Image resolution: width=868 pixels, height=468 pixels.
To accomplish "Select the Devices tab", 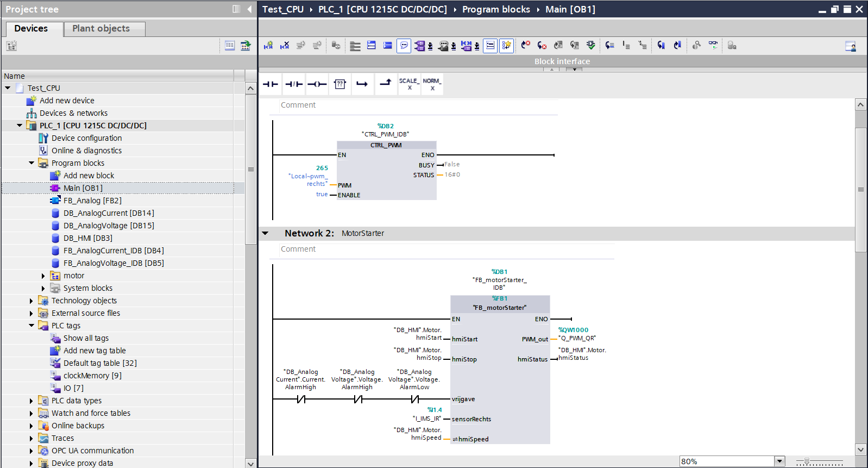I will 31,29.
